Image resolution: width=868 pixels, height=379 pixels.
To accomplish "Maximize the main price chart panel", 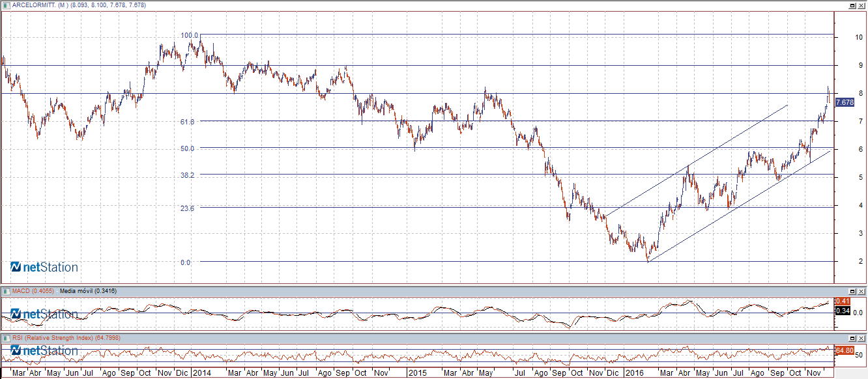I will (852, 5).
